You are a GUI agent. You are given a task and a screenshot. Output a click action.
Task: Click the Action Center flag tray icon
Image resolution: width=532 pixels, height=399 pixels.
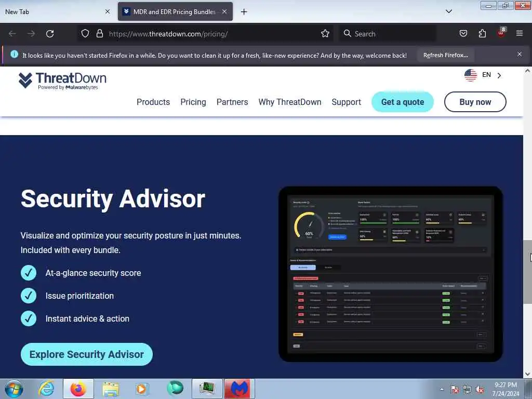click(x=455, y=389)
